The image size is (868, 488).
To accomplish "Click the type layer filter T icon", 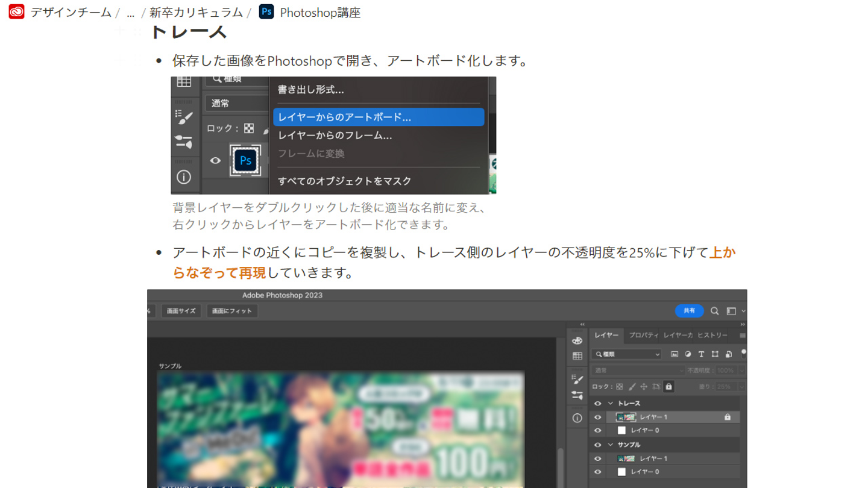I will coord(701,354).
